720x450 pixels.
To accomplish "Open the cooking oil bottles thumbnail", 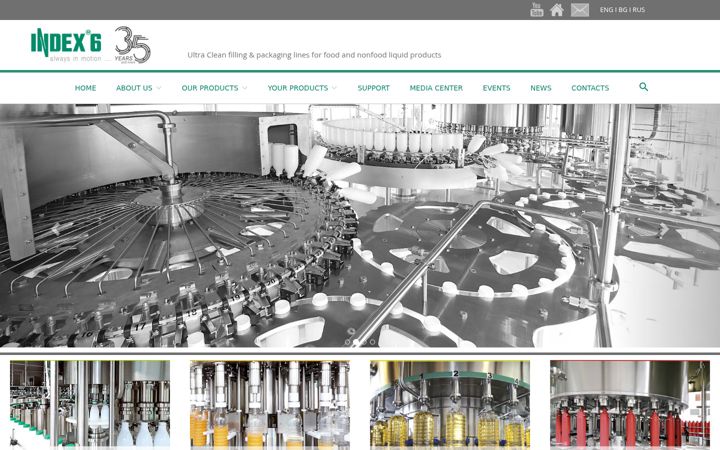I will 450,404.
